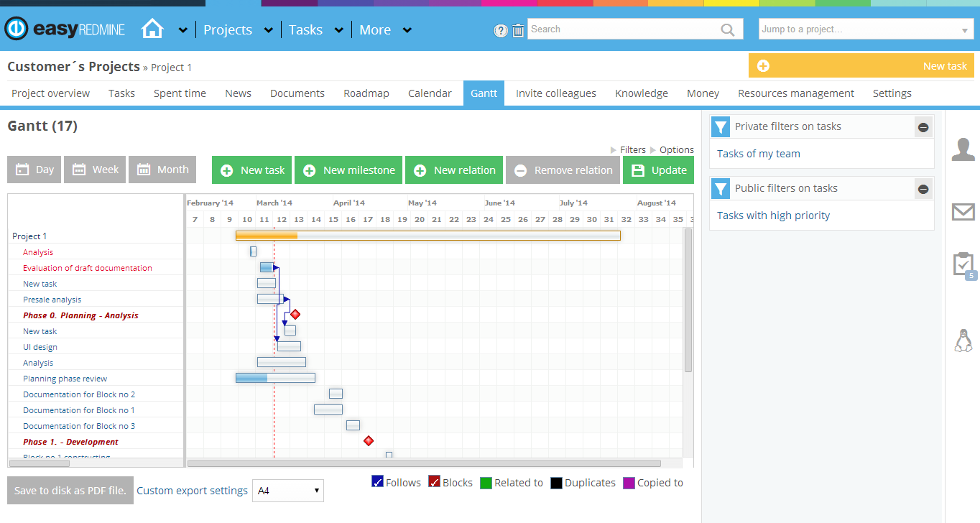Screen dimensions: 980x523
Task: Click the Private filters funnel icon
Action: click(721, 126)
